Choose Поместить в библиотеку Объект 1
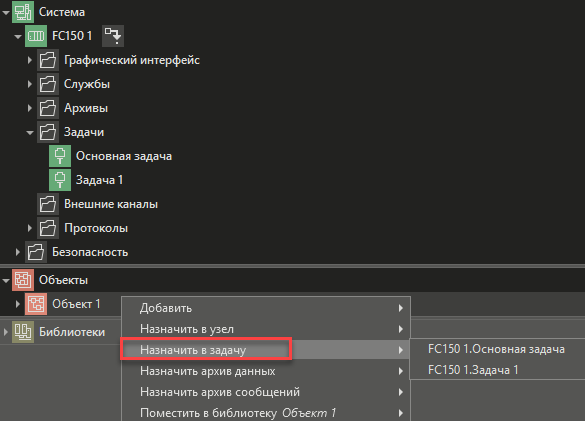 [x=266, y=412]
